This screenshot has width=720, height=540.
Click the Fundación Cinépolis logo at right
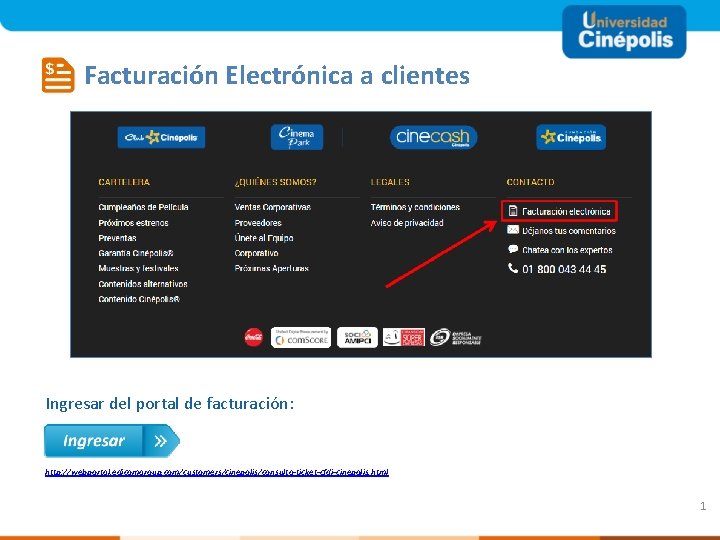click(571, 137)
